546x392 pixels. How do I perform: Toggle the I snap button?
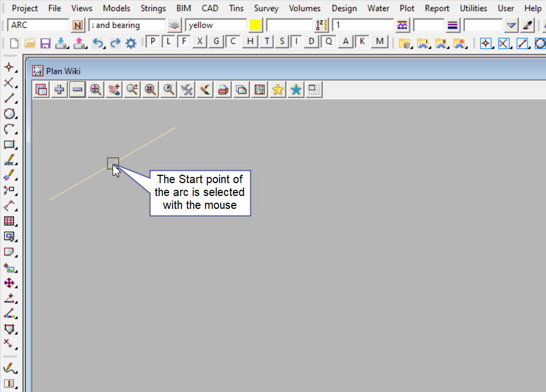(x=297, y=41)
